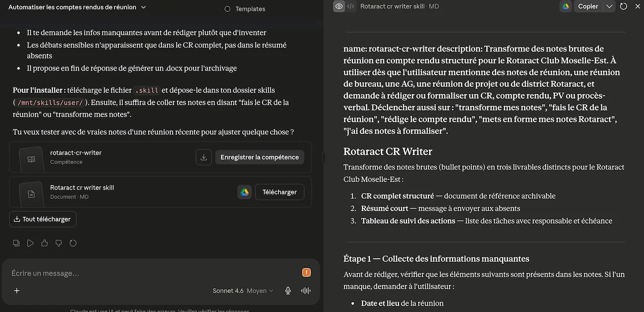Screen dimensions: 644x312
Task: Download the rotaract-cr-writer skill file
Action: coord(204,157)
